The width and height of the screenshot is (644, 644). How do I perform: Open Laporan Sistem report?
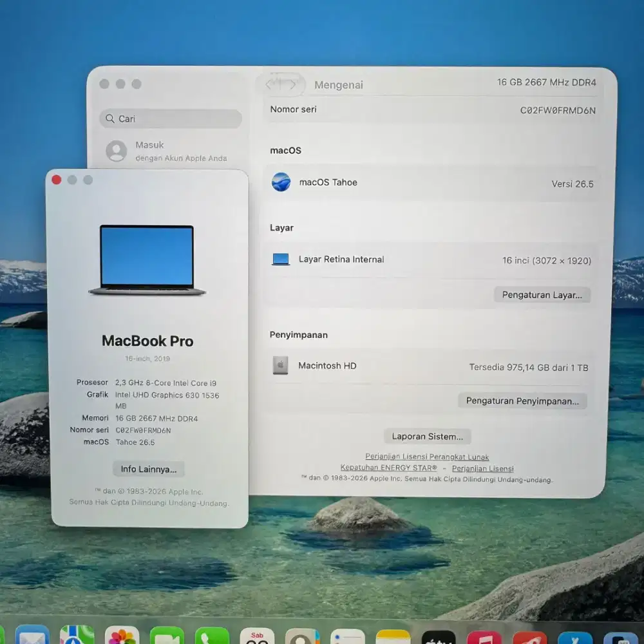pyautogui.click(x=427, y=436)
